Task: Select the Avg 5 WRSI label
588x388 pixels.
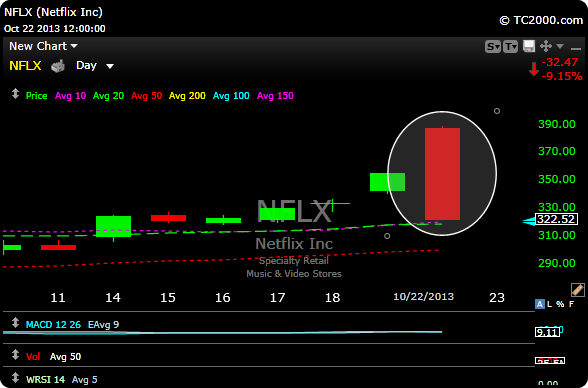Action: [84, 380]
